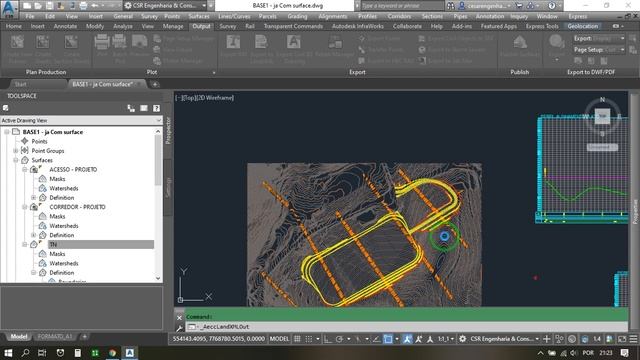Click the add layout plus button
This screenshot has width=640, height=360.
pyautogui.click(x=84, y=337)
